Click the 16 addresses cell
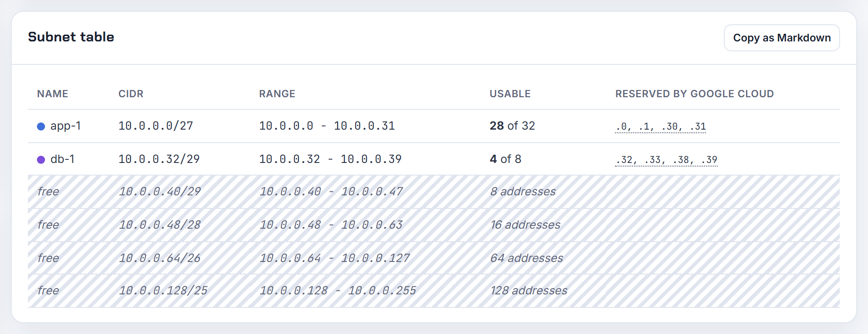 pyautogui.click(x=525, y=225)
